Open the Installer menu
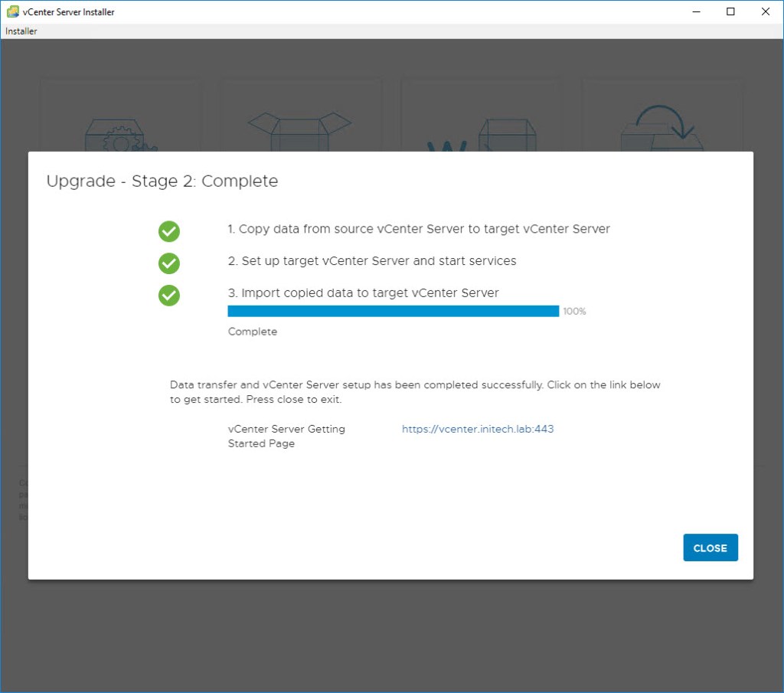 (x=21, y=31)
